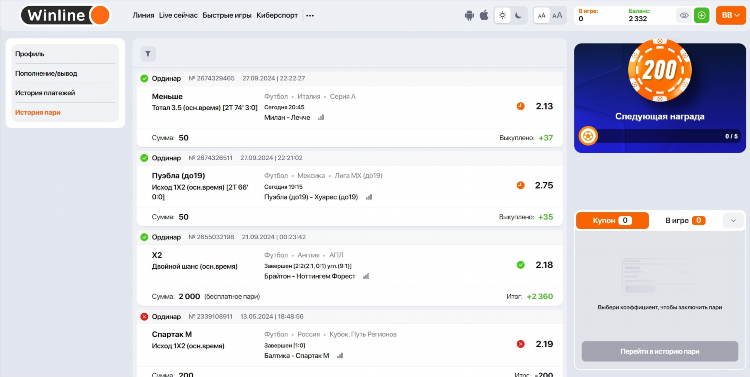This screenshot has height=377, width=750.
Task: Open the Android app download icon
Action: 469,15
